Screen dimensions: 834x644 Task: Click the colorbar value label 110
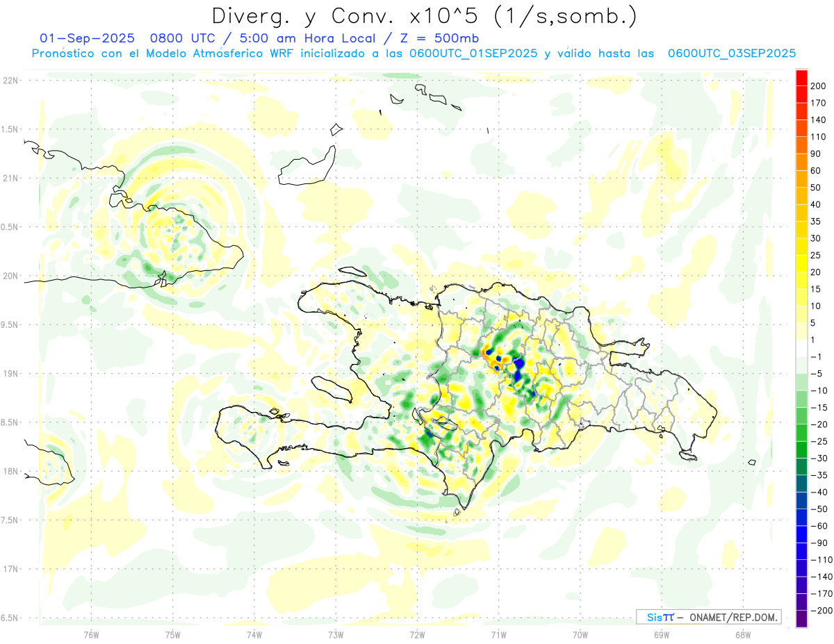(818, 137)
